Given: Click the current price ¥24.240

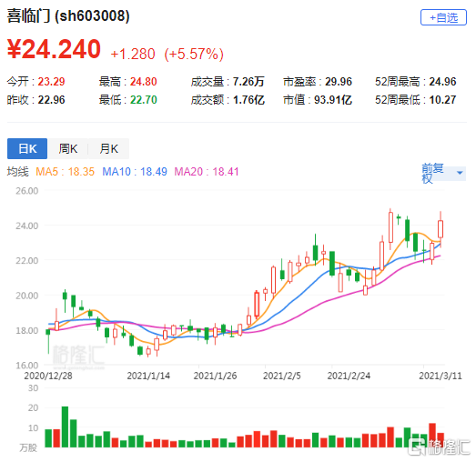Looking at the screenshot, I should coord(54,49).
